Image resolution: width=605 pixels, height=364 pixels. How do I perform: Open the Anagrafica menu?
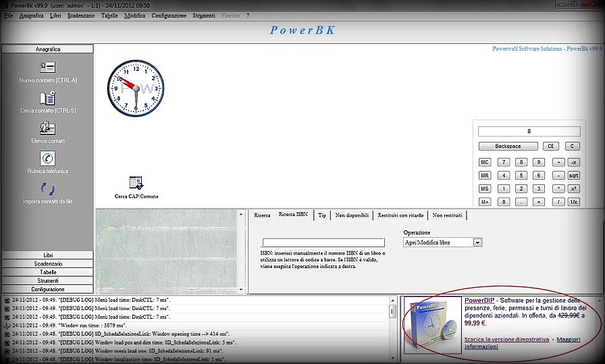(x=31, y=16)
